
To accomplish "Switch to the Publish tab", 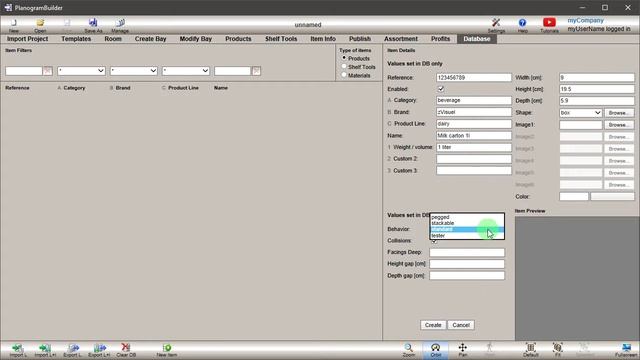I will (360, 39).
